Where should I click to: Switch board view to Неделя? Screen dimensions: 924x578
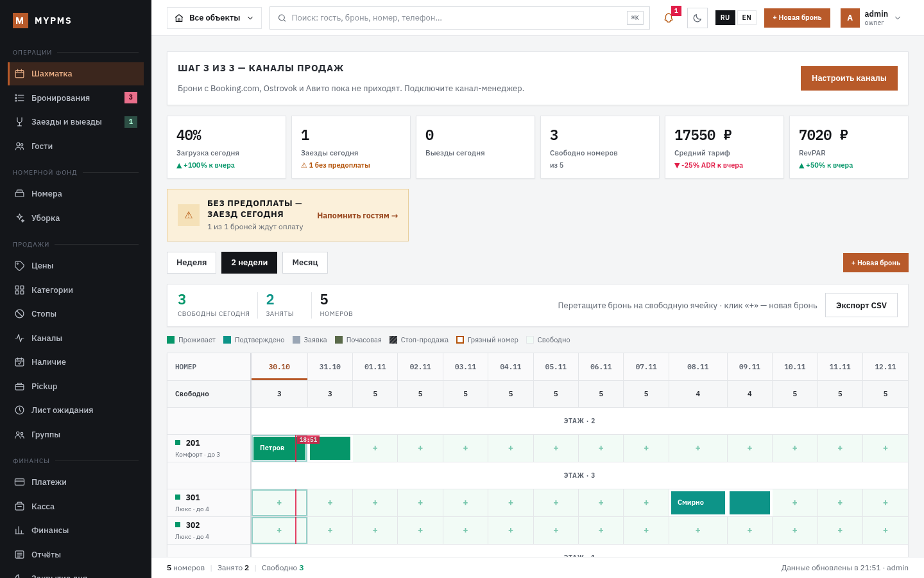(x=192, y=263)
